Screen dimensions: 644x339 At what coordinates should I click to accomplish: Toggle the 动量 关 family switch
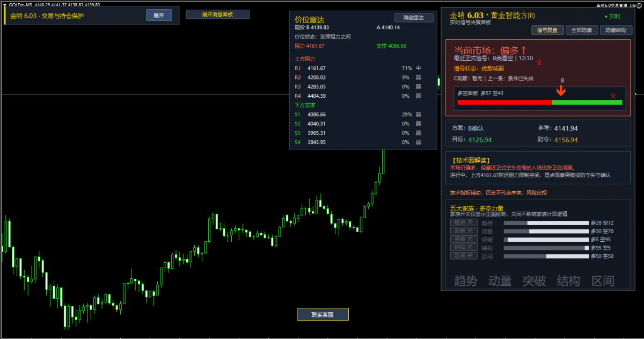tap(464, 230)
